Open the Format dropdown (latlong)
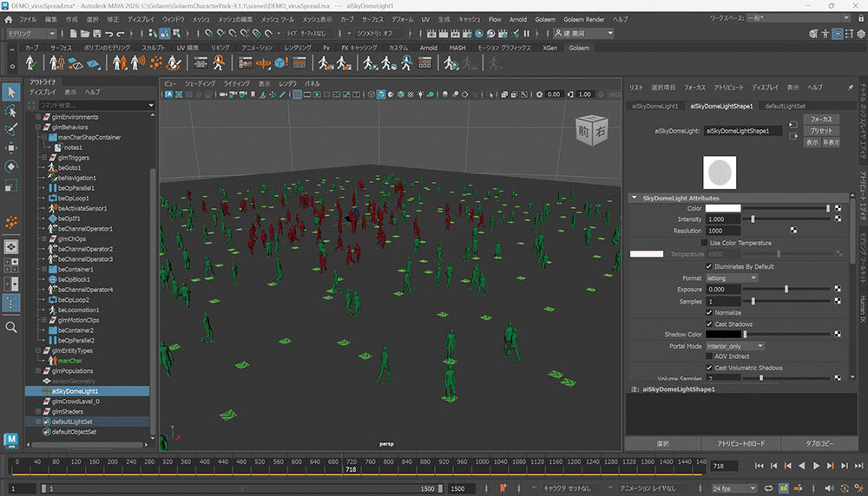The width and height of the screenshot is (868, 496). pos(731,278)
